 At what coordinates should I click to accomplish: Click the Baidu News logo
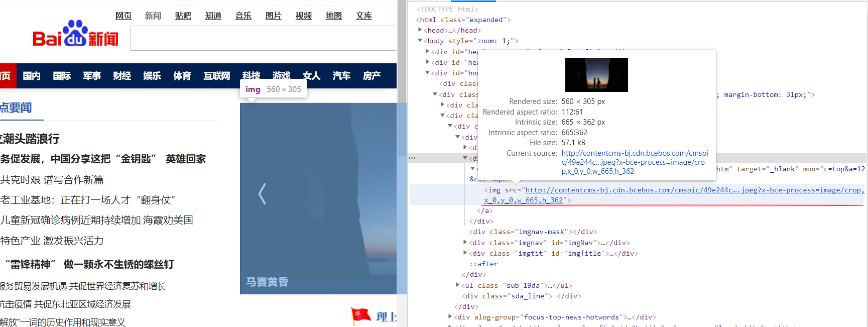(76, 34)
